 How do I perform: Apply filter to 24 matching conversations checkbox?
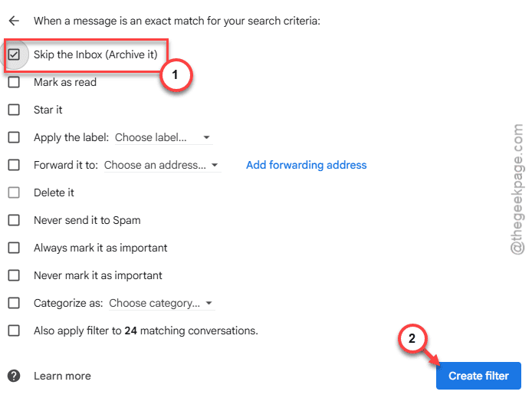[14, 331]
